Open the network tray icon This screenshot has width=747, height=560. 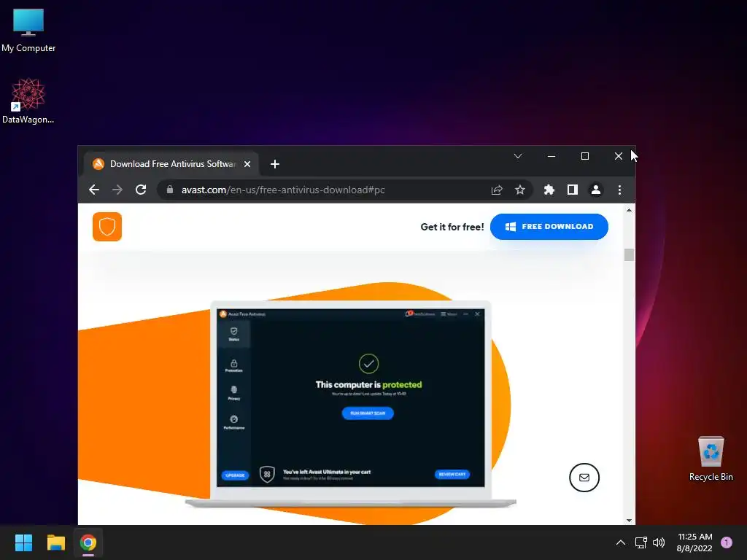(x=640, y=542)
